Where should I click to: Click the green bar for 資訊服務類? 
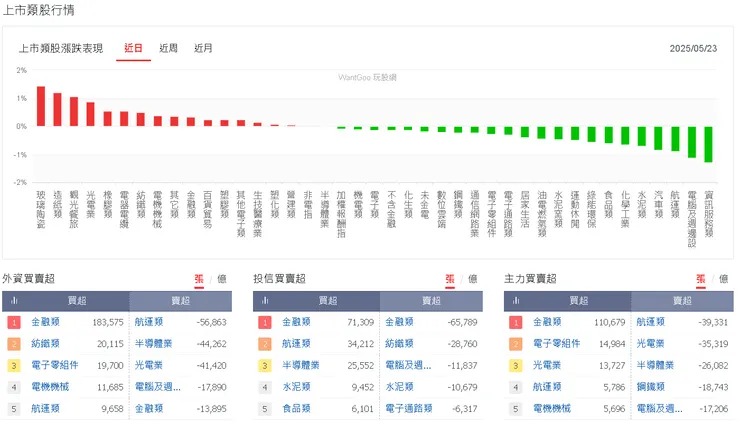(708, 144)
